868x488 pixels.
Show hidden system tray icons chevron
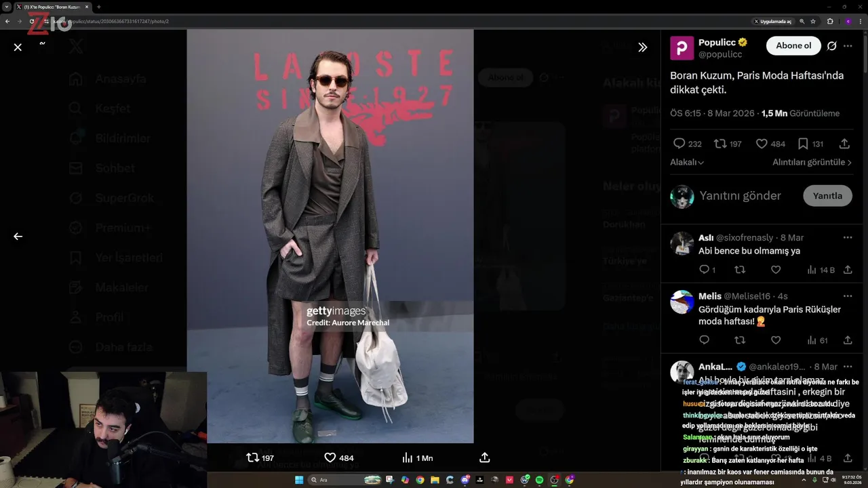(803, 480)
